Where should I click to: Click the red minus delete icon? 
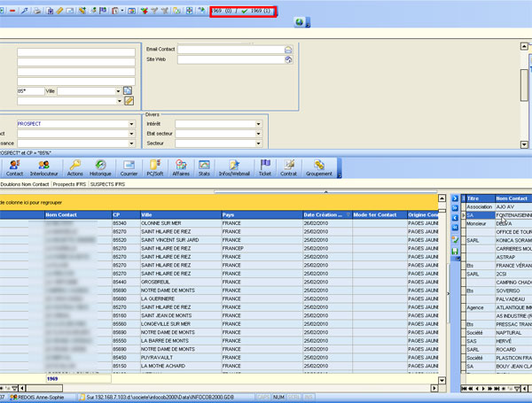point(12,11)
